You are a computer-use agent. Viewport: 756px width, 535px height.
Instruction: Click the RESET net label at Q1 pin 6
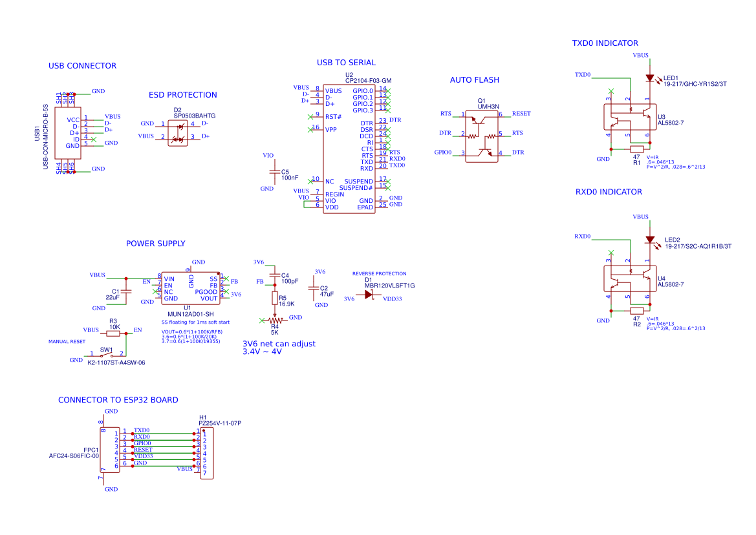(x=521, y=114)
